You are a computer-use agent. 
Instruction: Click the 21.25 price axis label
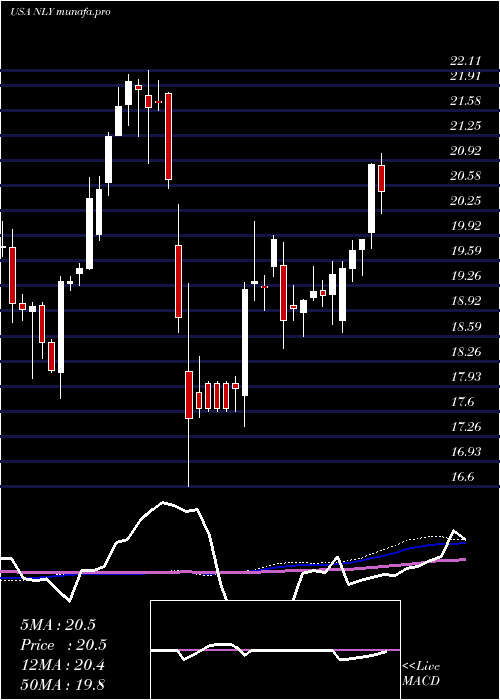466,126
